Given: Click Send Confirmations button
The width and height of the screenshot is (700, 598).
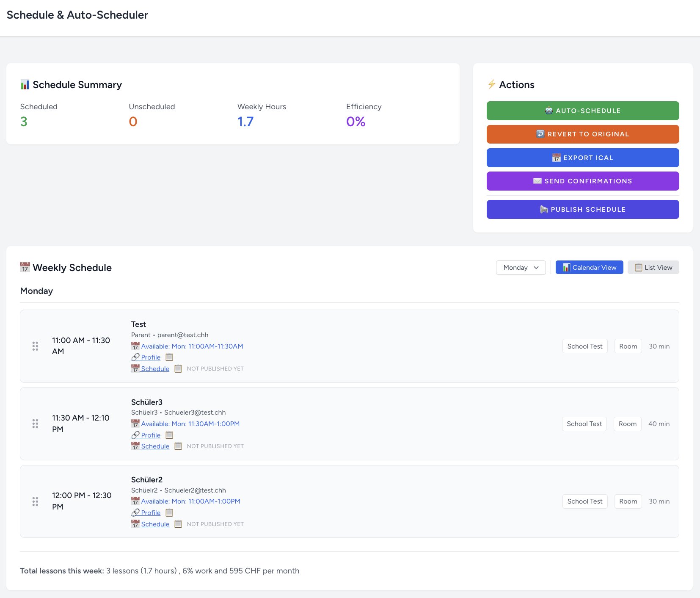Looking at the screenshot, I should click(582, 181).
